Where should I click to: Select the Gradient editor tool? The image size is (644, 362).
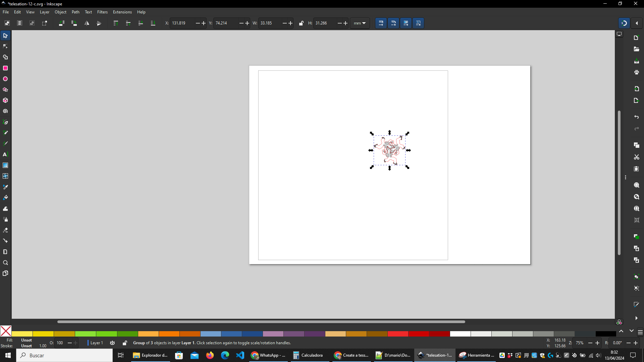pyautogui.click(x=6, y=165)
